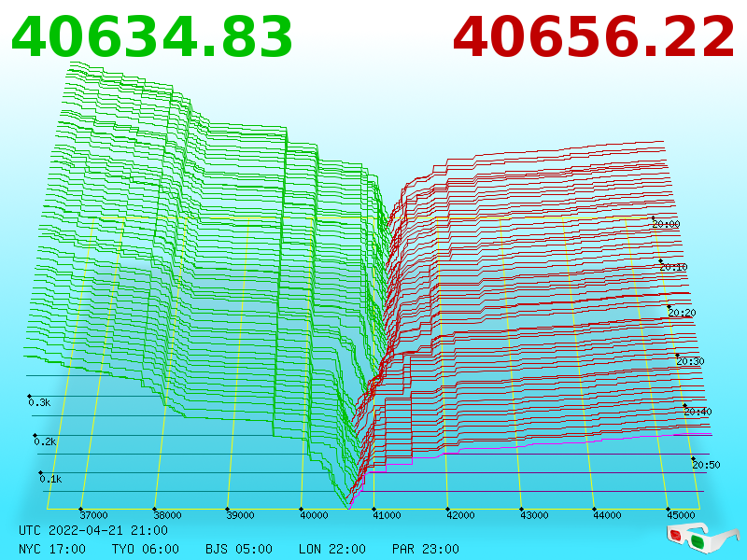The image size is (747, 560).
Task: Click the 41000 price axis label
Action: tap(387, 515)
